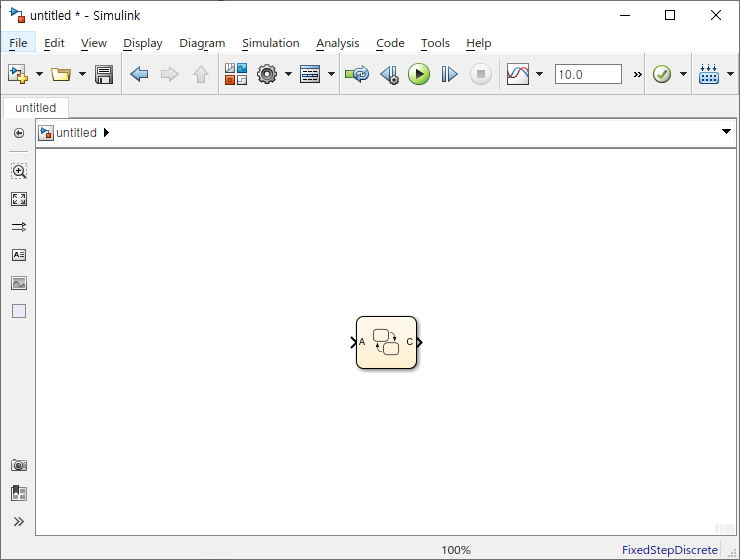Viewport: 740px width, 560px height.
Task: Expand the Data Inspector dropdown arrow
Action: click(x=539, y=74)
